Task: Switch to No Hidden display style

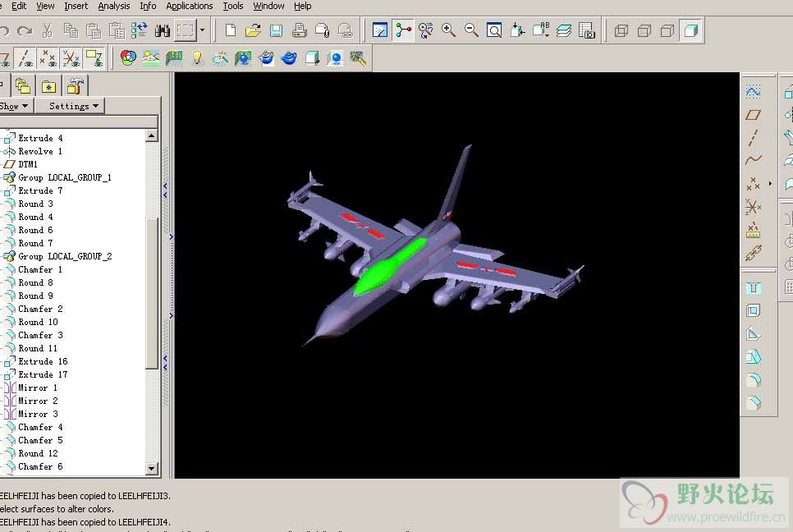Action: (x=667, y=30)
